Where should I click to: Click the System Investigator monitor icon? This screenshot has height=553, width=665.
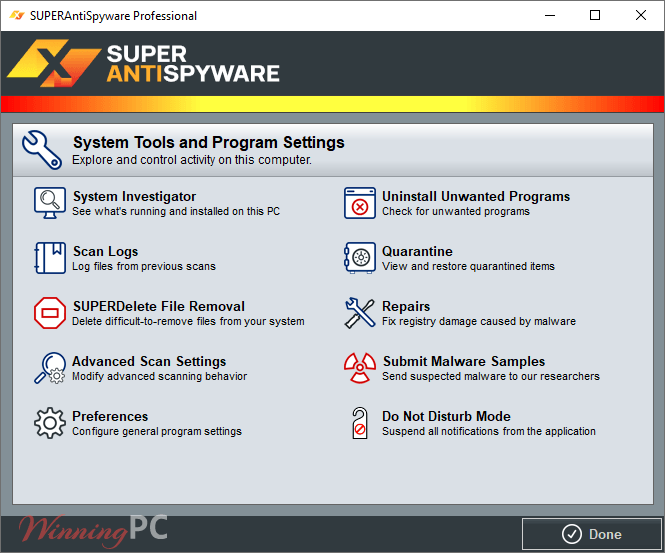pyautogui.click(x=50, y=203)
